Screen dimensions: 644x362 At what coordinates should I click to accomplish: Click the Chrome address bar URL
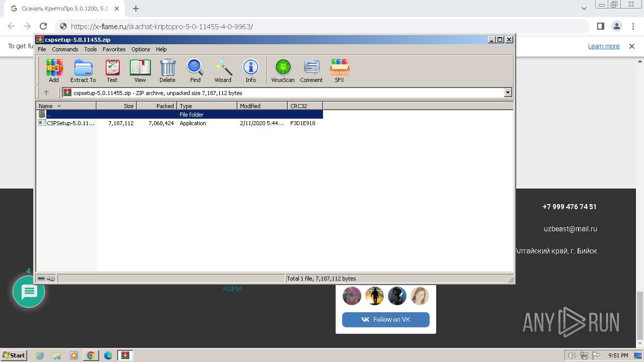point(162,27)
